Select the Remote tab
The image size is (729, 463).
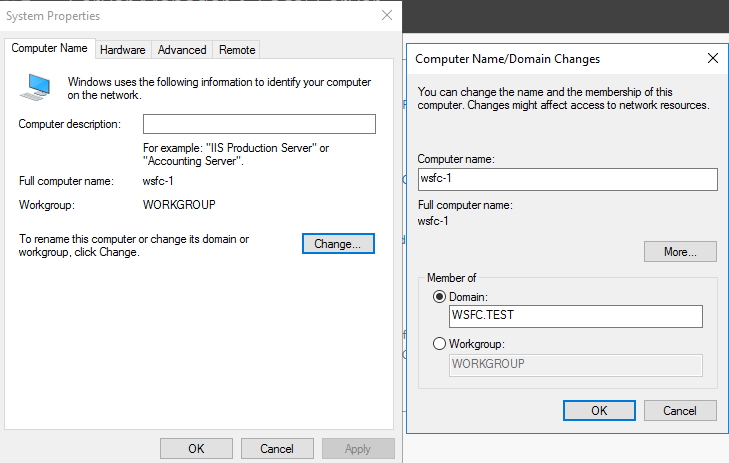point(237,49)
